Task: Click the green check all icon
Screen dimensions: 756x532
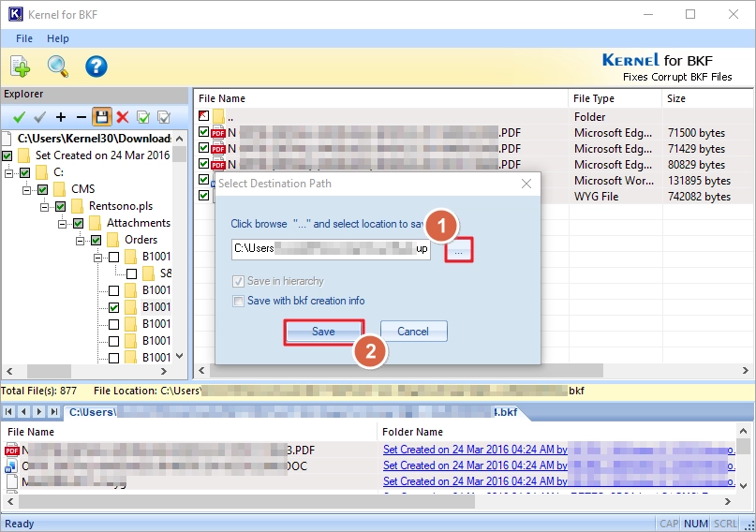Action: coord(20,117)
